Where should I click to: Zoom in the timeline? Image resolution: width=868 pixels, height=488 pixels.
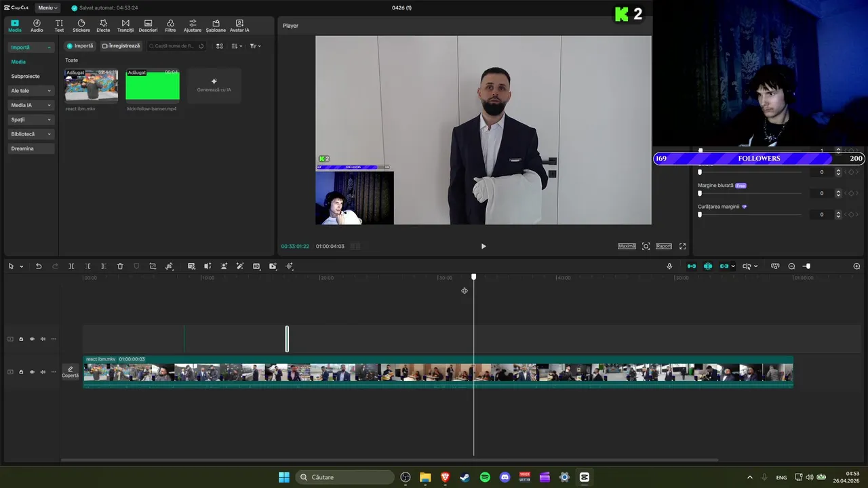point(856,266)
